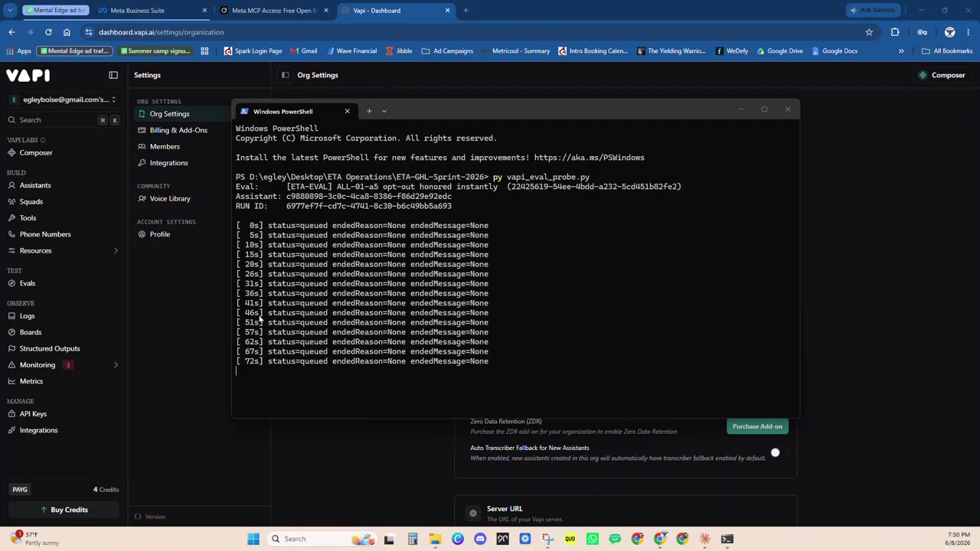Open Gmail bookmark
This screenshot has width=980, height=551.
[x=303, y=51]
